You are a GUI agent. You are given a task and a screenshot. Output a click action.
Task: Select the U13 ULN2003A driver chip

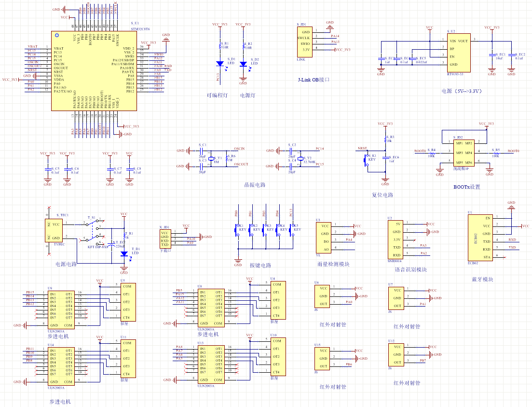click(211, 365)
